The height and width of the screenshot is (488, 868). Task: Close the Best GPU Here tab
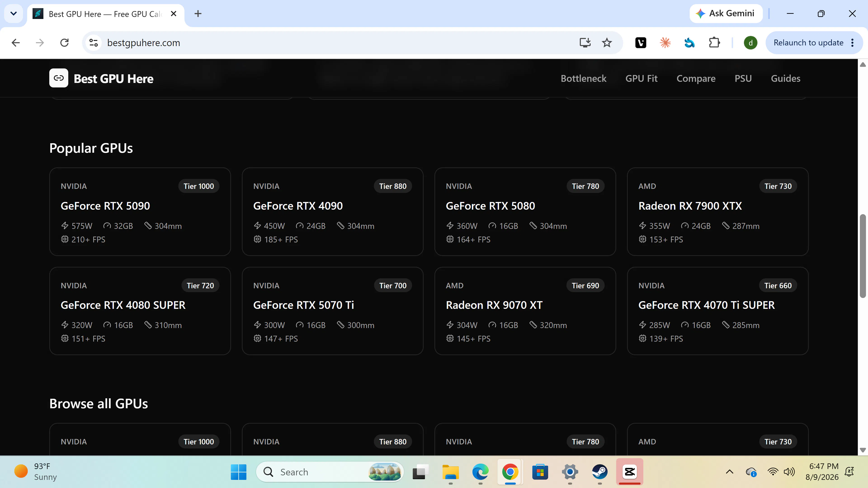(x=174, y=14)
